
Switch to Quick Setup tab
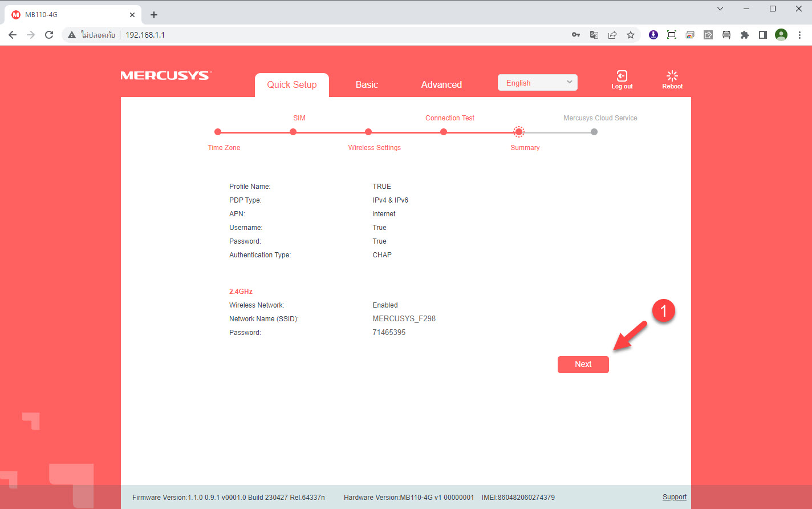point(292,84)
